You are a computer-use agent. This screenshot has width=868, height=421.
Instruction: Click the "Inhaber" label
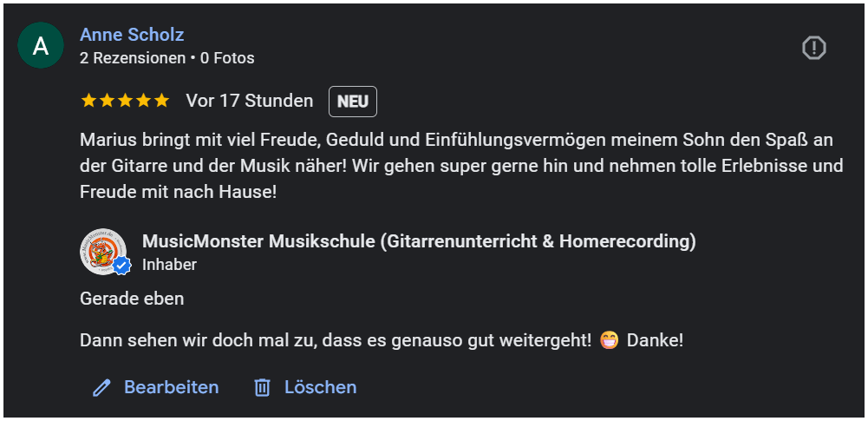169,265
